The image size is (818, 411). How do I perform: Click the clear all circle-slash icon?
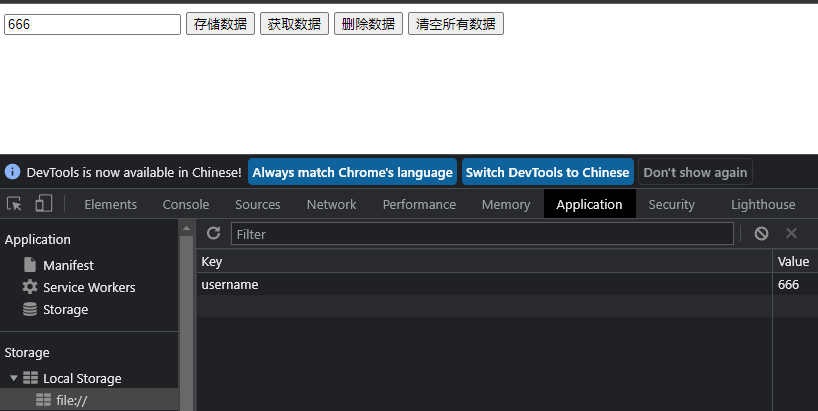click(x=761, y=233)
